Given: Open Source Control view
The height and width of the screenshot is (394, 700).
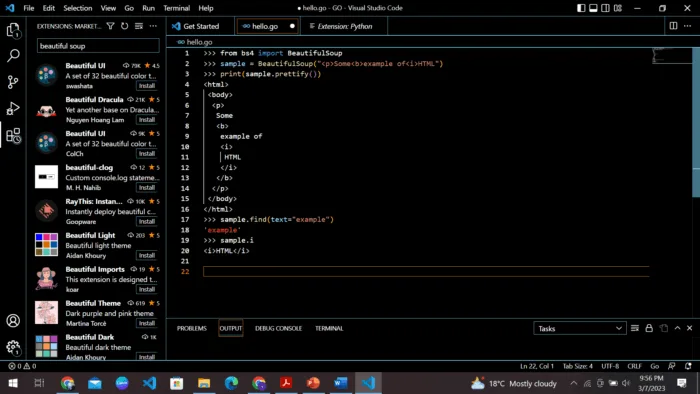Looking at the screenshot, I should tap(13, 82).
